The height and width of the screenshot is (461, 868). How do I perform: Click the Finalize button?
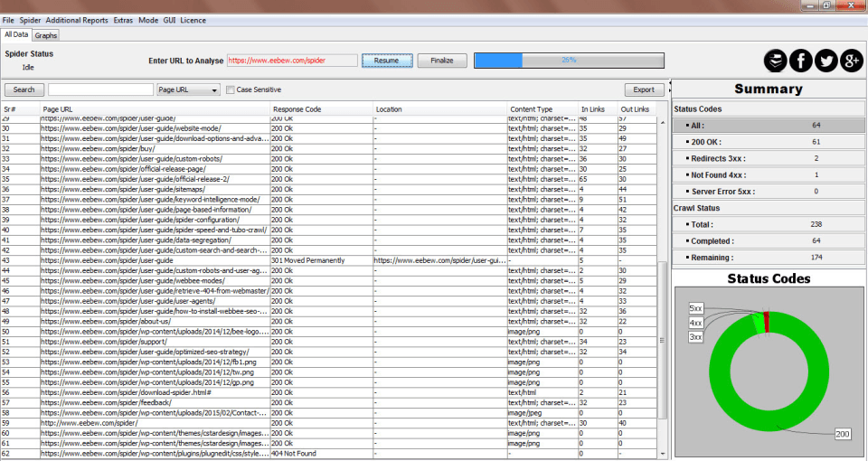pos(442,61)
